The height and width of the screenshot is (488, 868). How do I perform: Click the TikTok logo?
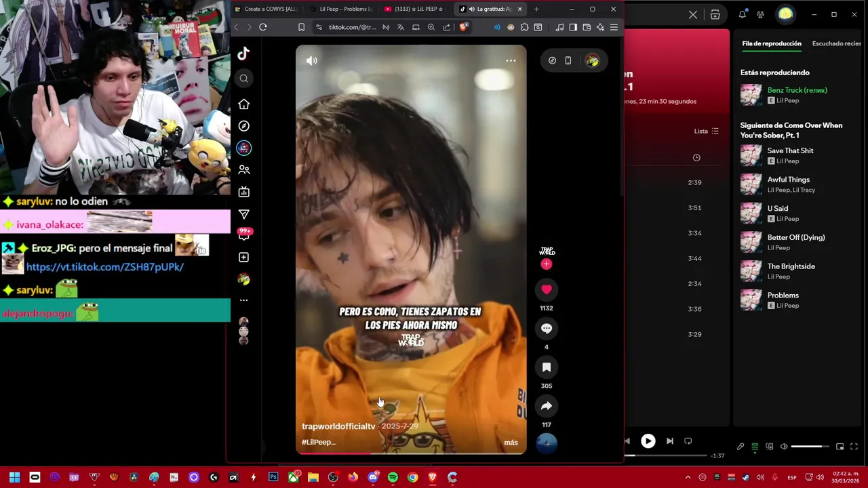coord(244,54)
